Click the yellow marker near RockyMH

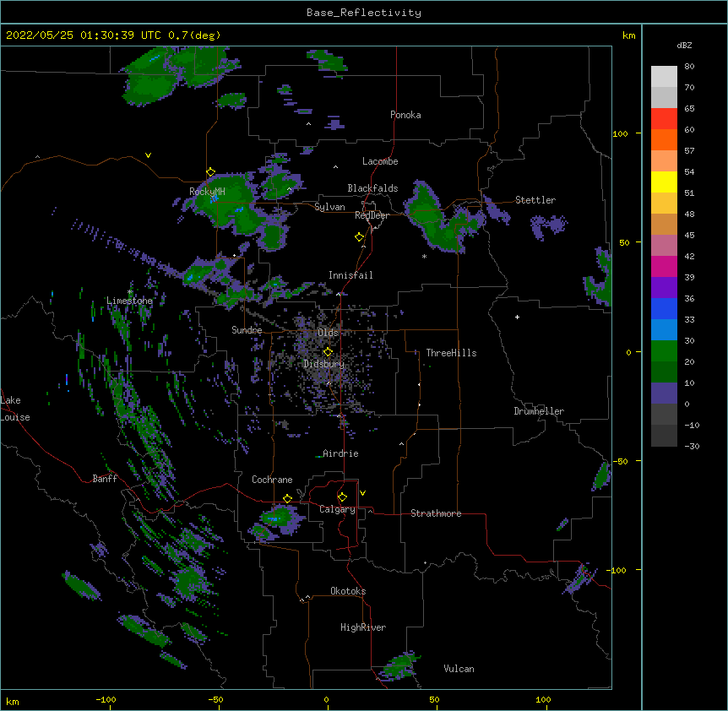(x=210, y=172)
